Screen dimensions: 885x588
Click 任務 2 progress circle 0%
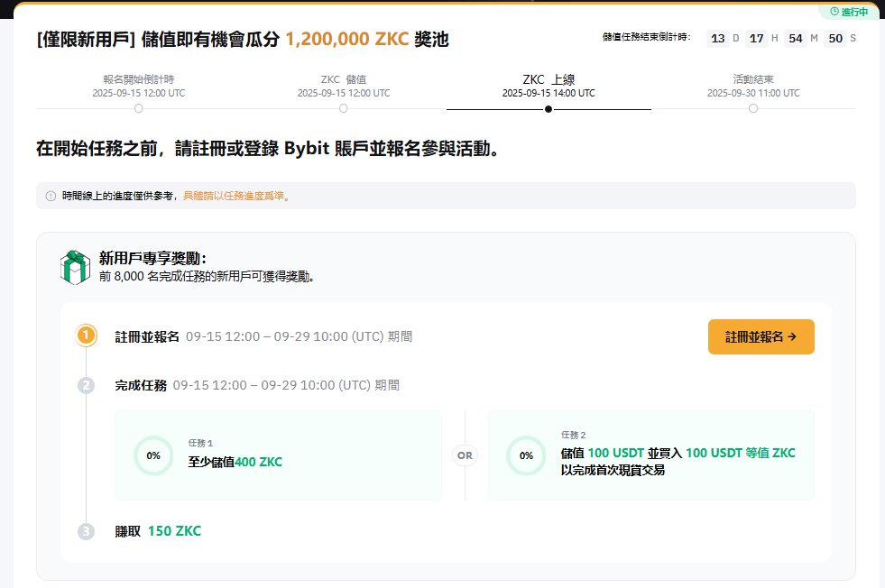(x=526, y=455)
